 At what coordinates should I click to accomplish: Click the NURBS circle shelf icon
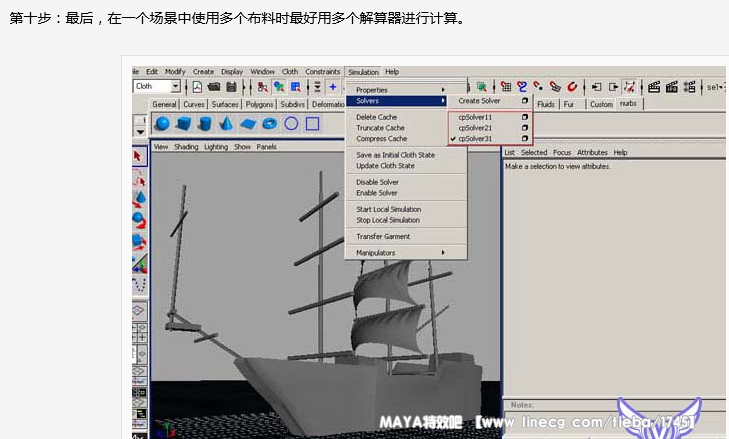click(291, 124)
